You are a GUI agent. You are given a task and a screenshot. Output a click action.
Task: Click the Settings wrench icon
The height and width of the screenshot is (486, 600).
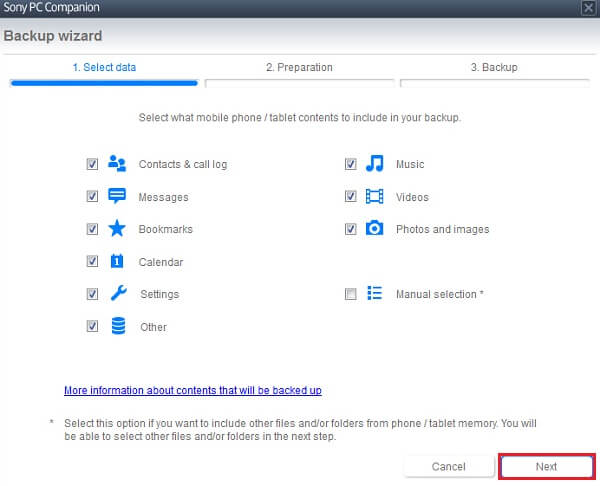pyautogui.click(x=117, y=294)
